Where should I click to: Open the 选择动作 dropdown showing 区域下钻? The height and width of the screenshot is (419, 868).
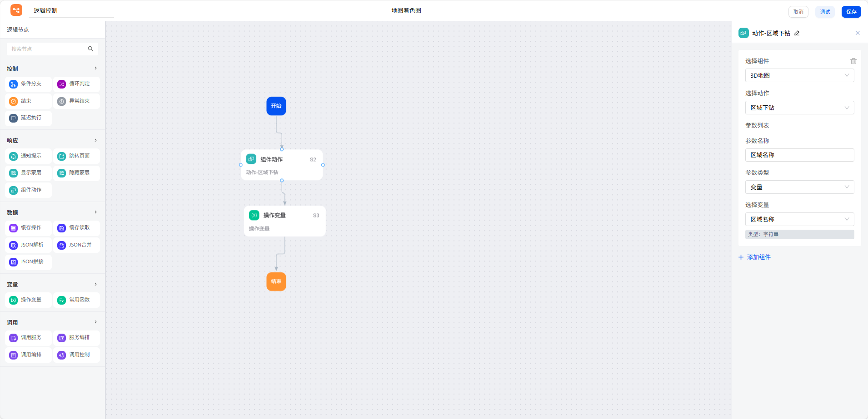tap(799, 108)
